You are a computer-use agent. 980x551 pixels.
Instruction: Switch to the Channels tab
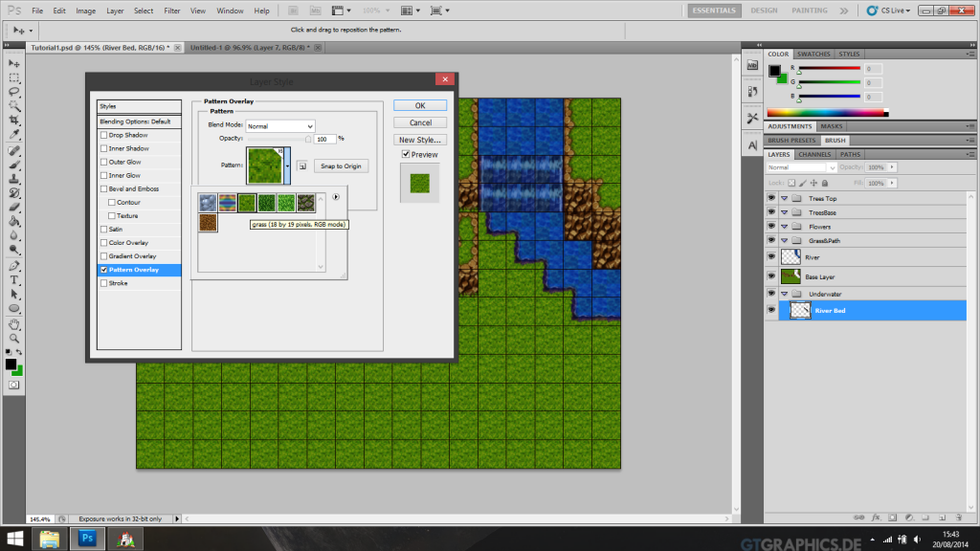[814, 154]
